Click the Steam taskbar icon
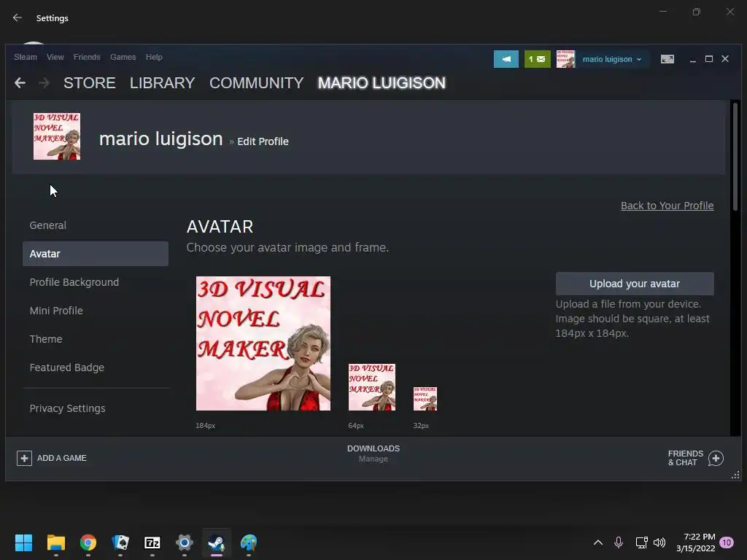The height and width of the screenshot is (560, 747). [x=217, y=542]
